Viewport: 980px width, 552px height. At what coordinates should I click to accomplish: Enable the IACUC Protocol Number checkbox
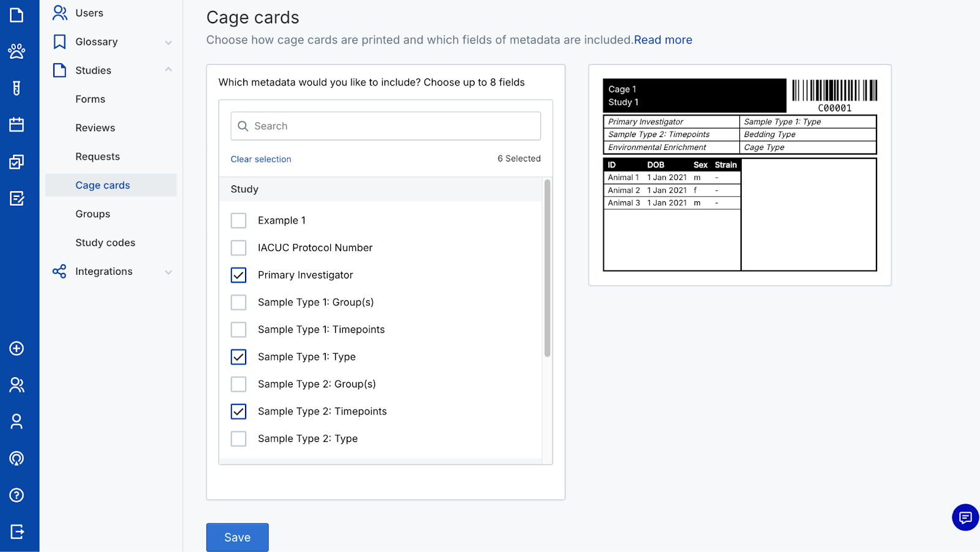(238, 248)
